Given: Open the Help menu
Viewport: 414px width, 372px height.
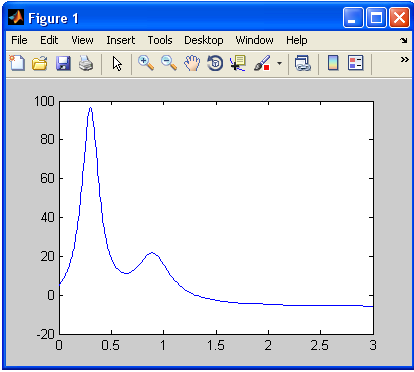Looking at the screenshot, I should pyautogui.click(x=296, y=40).
